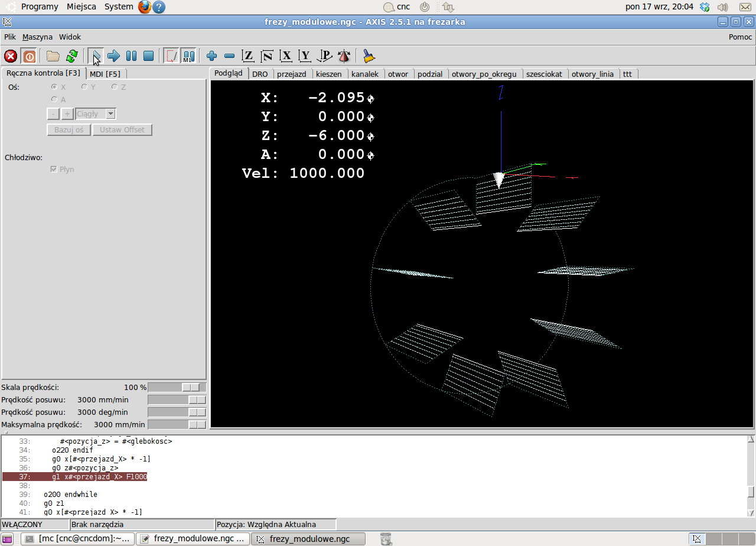
Task: Reload the current file
Action: [71, 56]
